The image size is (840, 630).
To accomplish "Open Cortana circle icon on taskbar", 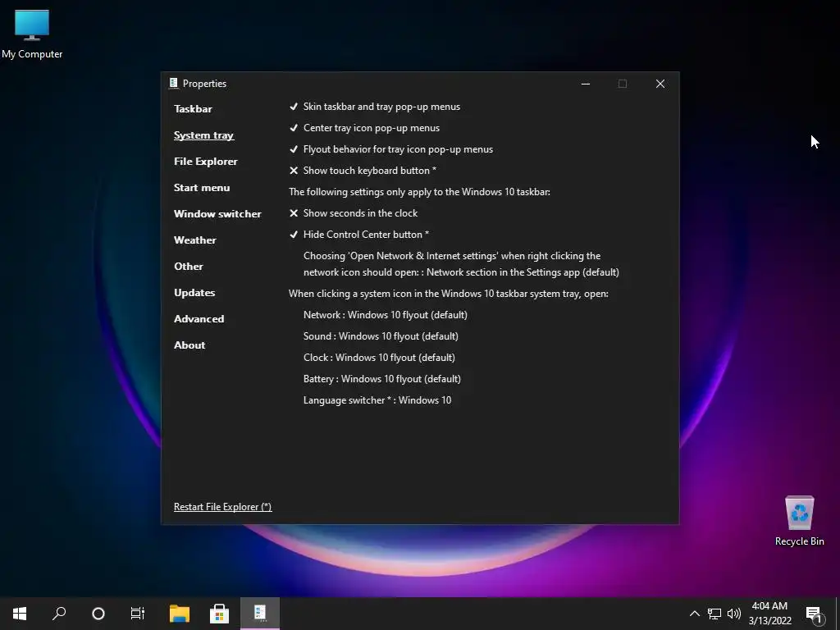I will [x=98, y=614].
